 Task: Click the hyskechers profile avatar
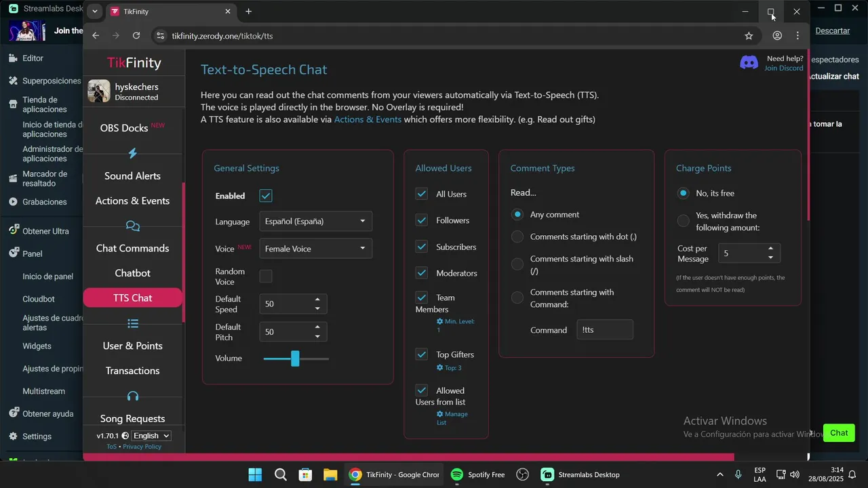(99, 91)
